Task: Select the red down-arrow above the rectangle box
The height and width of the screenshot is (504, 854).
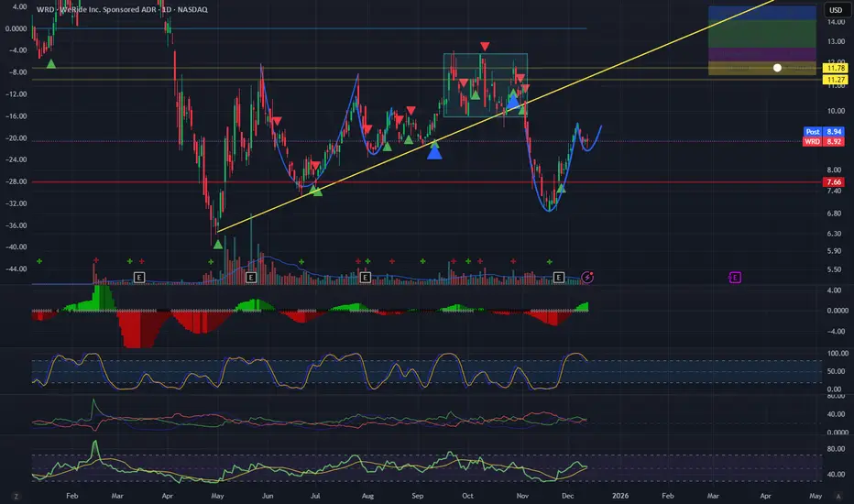Action: [485, 47]
